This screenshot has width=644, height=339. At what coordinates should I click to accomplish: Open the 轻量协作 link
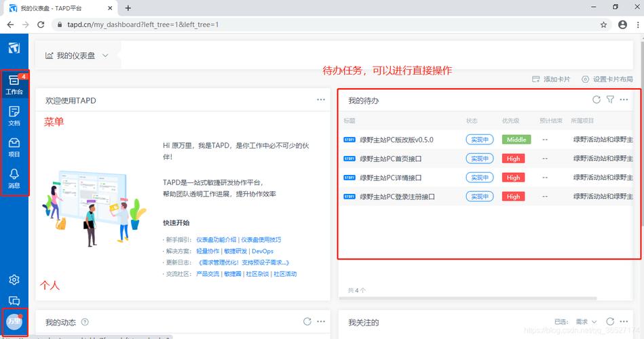click(208, 251)
